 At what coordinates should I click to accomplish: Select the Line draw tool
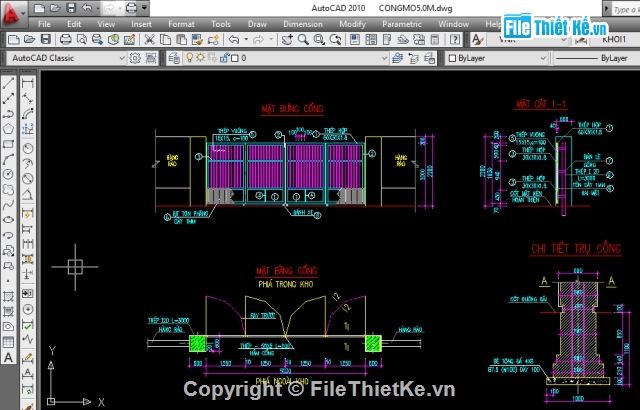click(x=8, y=83)
